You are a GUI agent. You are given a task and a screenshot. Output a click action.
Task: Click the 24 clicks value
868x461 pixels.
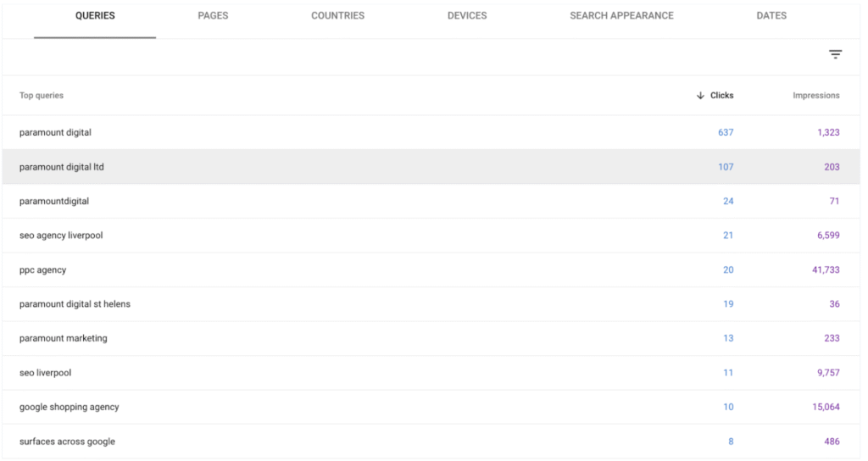728,201
